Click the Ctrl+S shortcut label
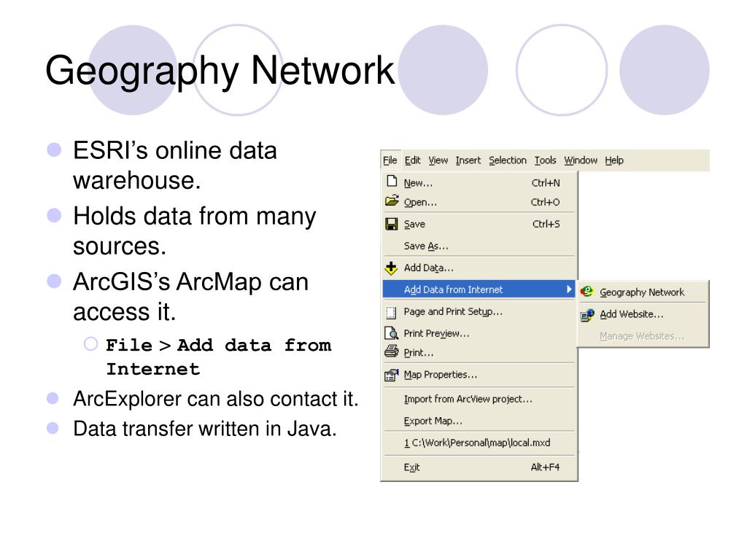The height and width of the screenshot is (560, 747). [x=546, y=225]
